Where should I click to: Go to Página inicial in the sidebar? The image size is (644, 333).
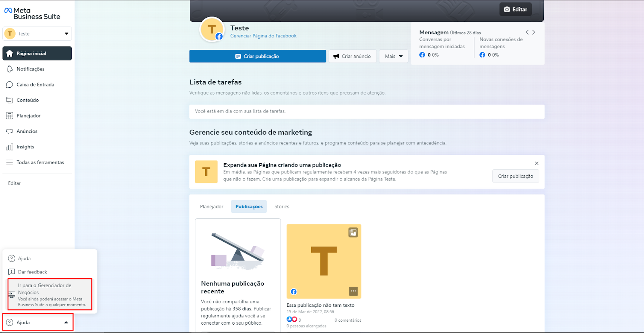37,53
